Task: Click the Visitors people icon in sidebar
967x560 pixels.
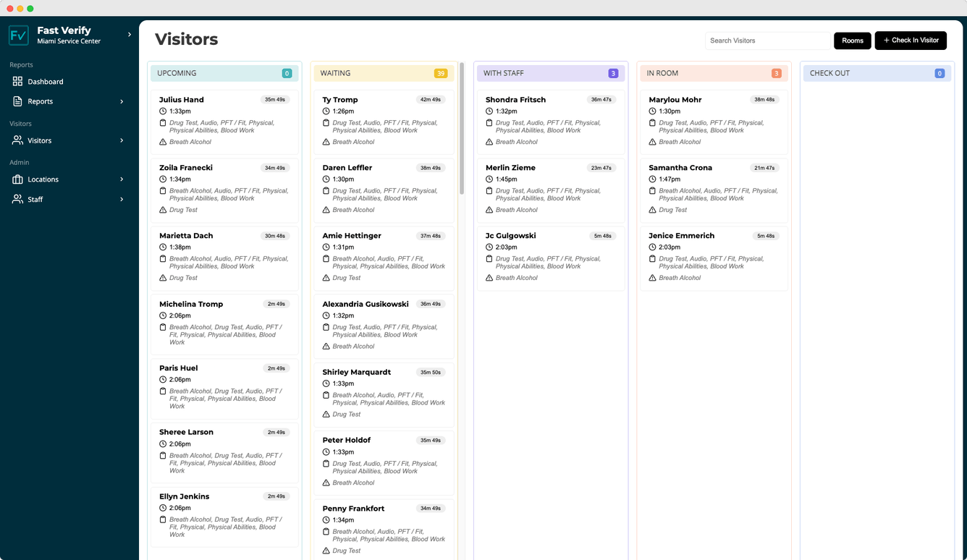Action: (17, 140)
